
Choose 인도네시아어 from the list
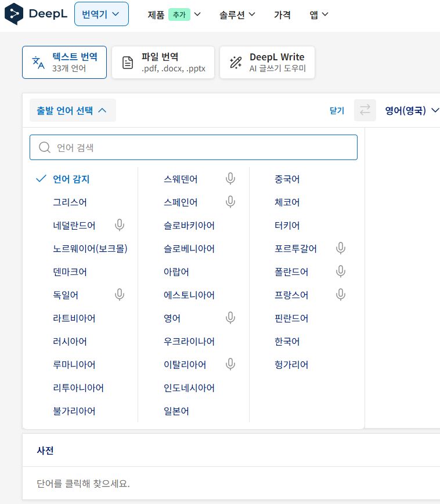click(x=189, y=387)
